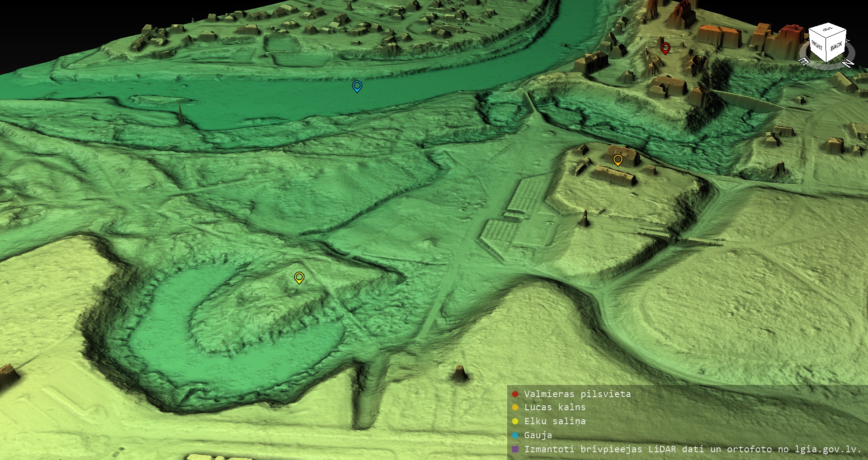Click the orange marker pin on the hill
Image resolution: width=868 pixels, height=460 pixels.
tap(618, 160)
